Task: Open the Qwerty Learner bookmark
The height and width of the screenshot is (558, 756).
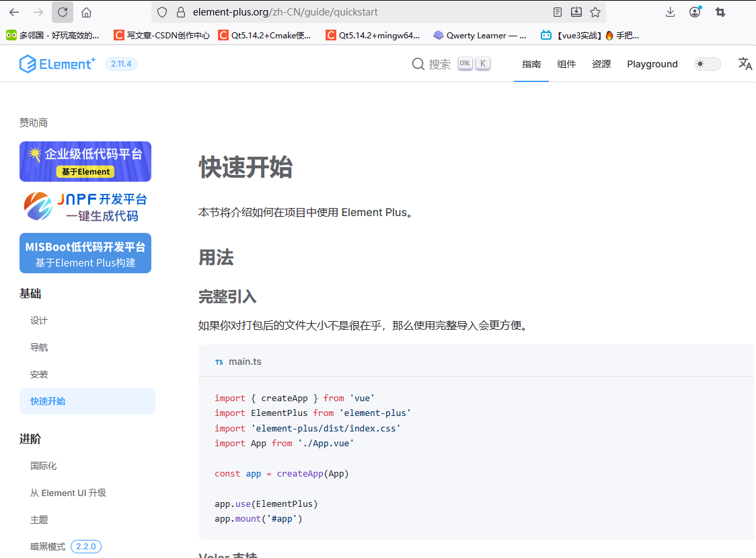Action: 480,35
